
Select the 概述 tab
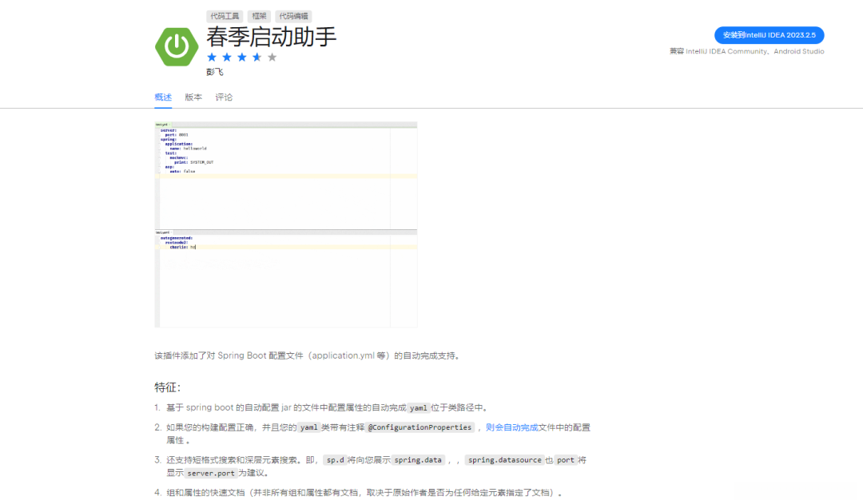point(163,96)
